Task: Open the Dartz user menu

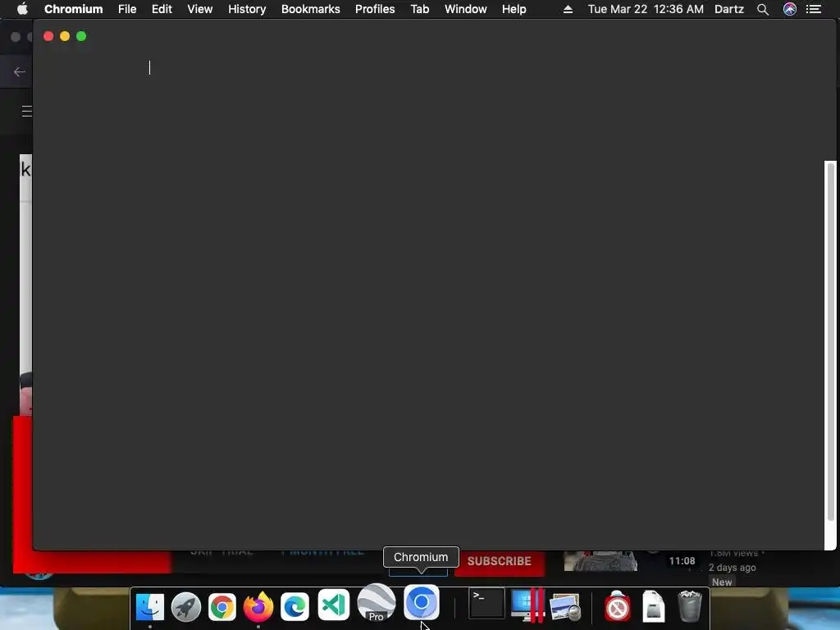Action: (729, 9)
